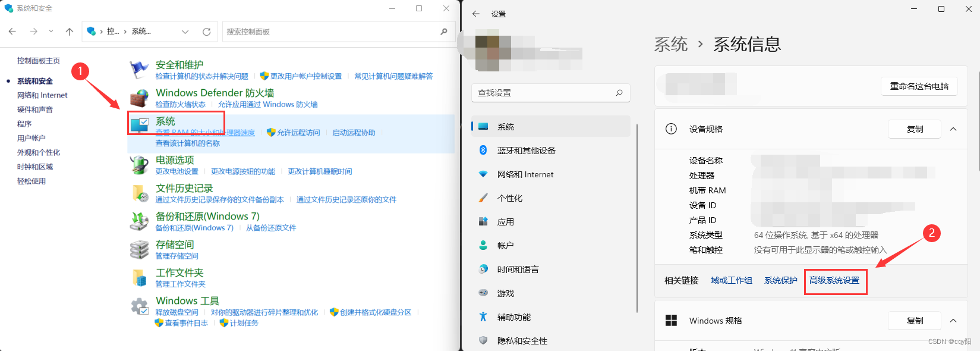
Task: Click the Privacy & security shield icon
Action: tap(483, 340)
